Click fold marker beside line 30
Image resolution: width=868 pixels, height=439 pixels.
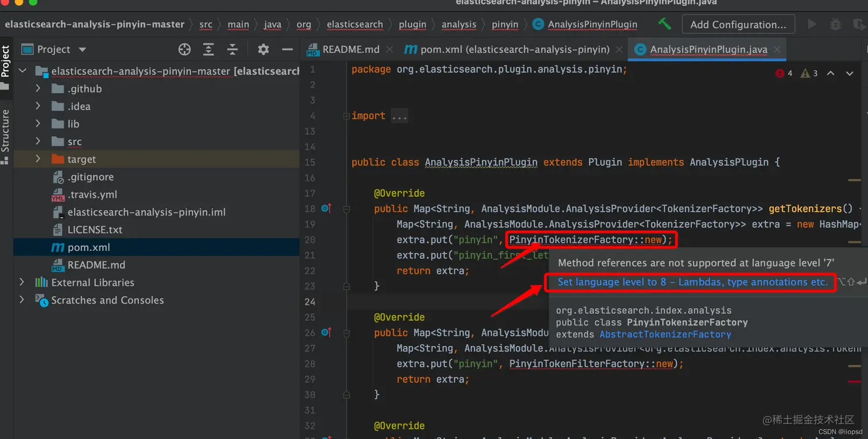pos(347,394)
